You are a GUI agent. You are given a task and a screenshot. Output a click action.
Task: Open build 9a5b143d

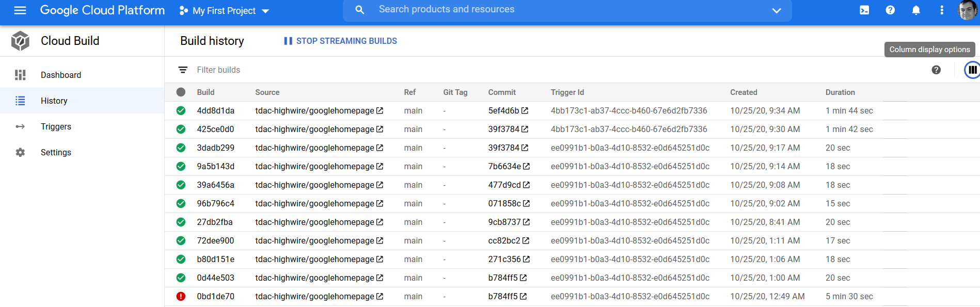215,166
